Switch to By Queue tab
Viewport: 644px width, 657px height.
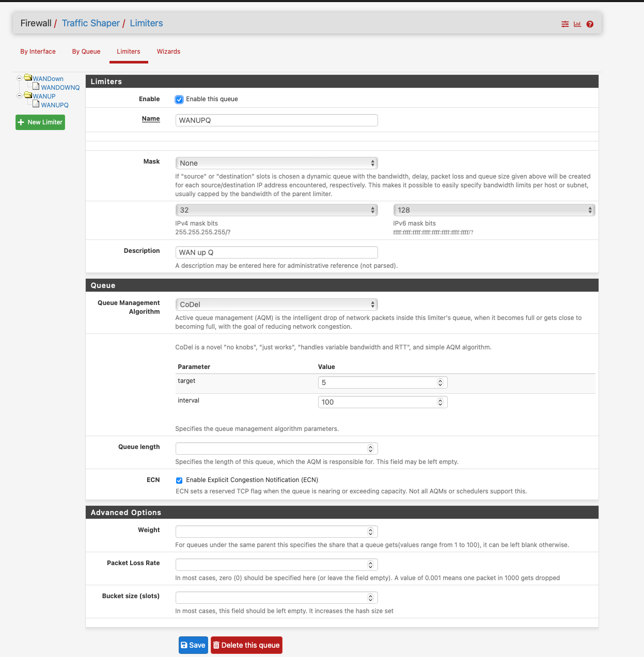86,52
